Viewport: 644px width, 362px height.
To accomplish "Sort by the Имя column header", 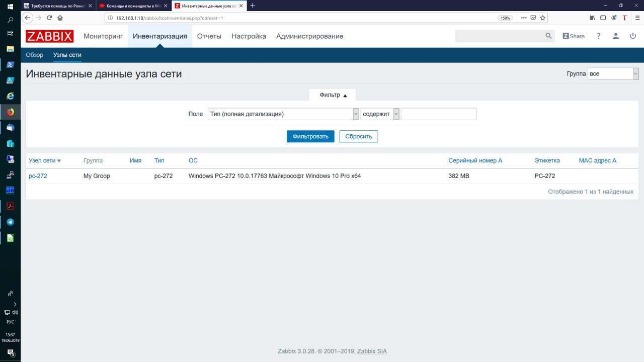I will (x=135, y=160).
